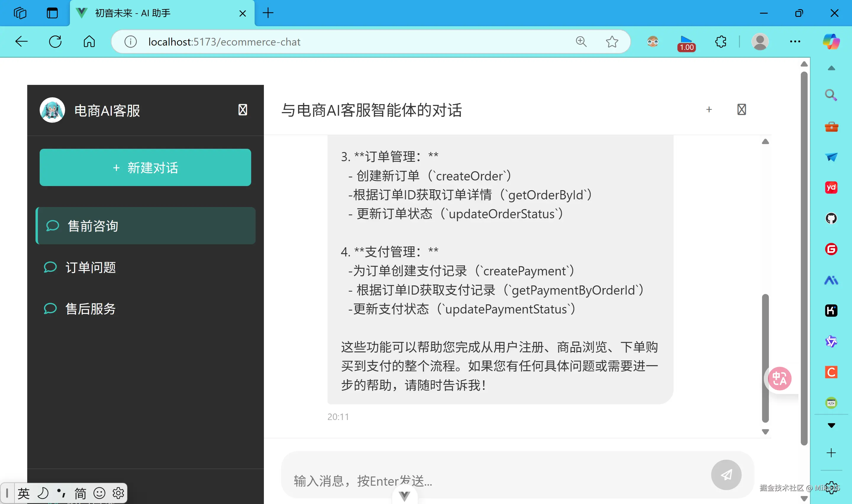Click the scroll-up arrow atop the chat panel
Image resolution: width=852 pixels, height=504 pixels.
[765, 141]
